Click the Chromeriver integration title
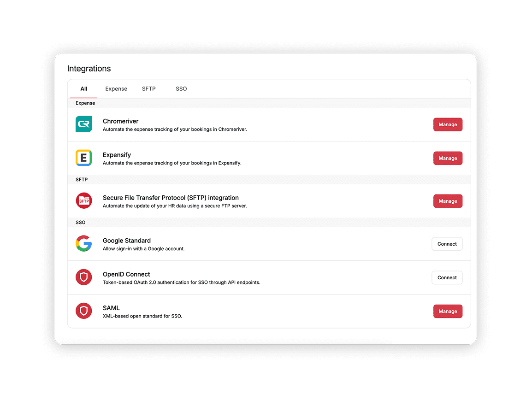This screenshot has height=400, width=532. [120, 121]
